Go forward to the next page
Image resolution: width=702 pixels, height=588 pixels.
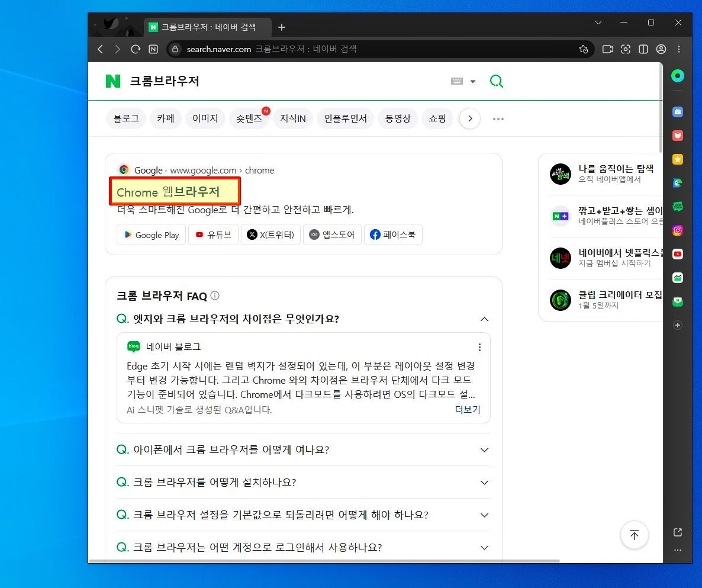point(117,49)
